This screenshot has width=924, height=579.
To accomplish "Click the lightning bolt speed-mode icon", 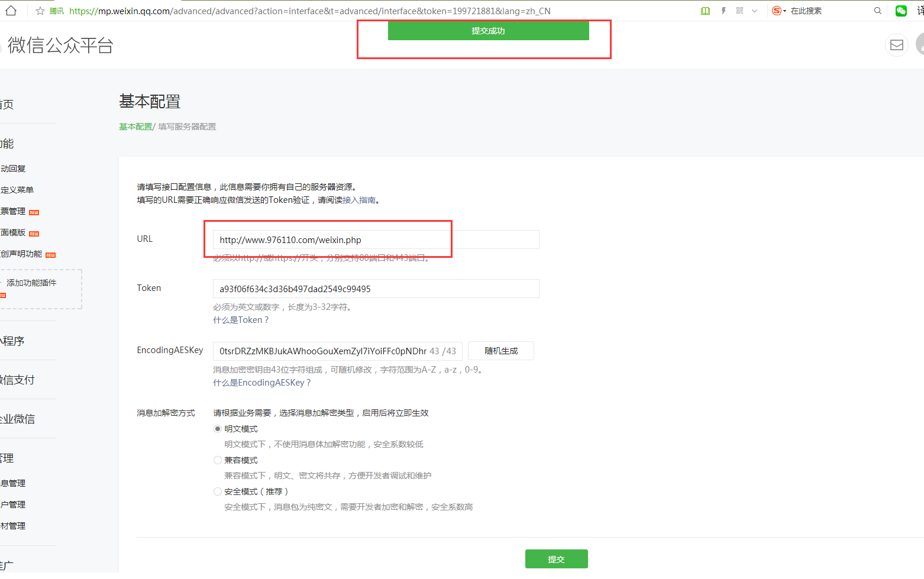I will (723, 11).
